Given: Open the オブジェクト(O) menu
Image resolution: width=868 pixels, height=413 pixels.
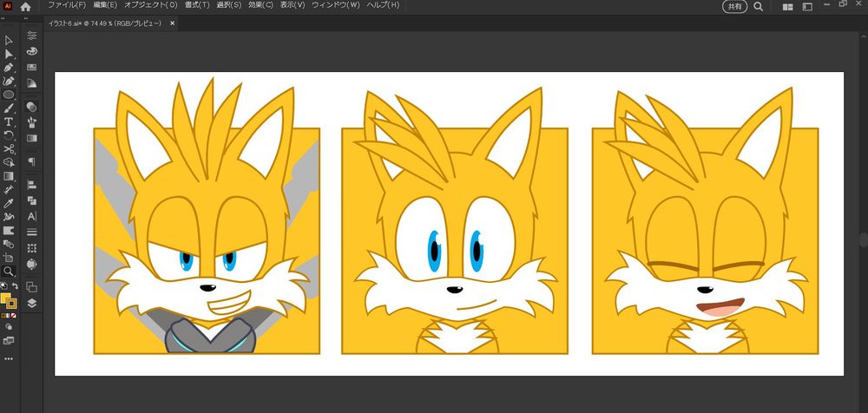Looking at the screenshot, I should click(x=150, y=5).
